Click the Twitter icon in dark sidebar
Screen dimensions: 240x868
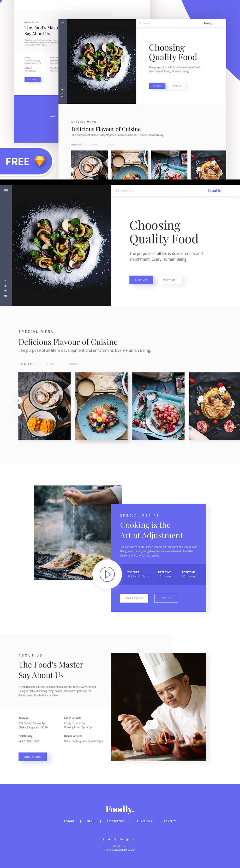coord(6,286)
